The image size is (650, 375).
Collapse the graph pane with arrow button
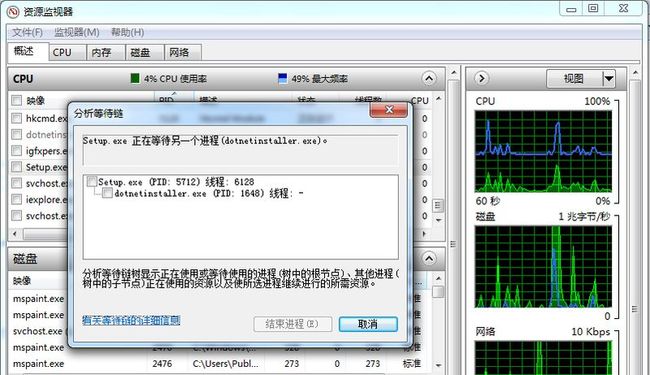click(481, 78)
